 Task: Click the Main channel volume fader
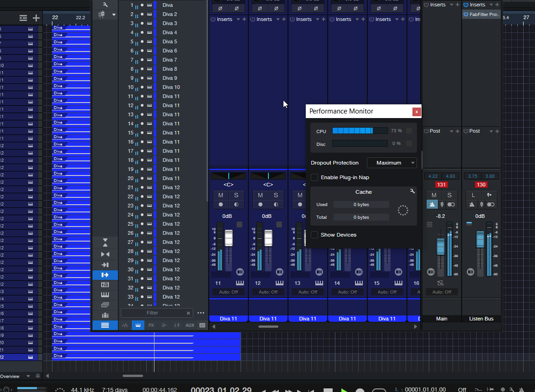tap(441, 246)
